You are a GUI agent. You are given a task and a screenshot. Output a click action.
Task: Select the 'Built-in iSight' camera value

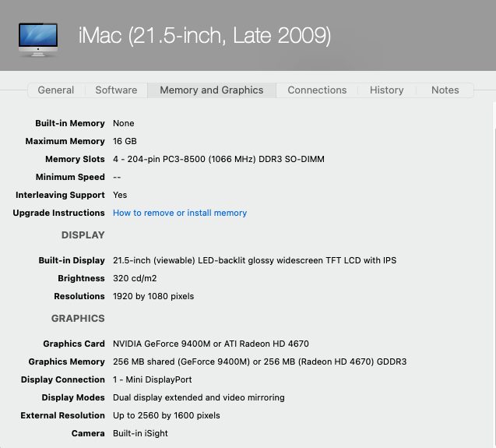(140, 433)
